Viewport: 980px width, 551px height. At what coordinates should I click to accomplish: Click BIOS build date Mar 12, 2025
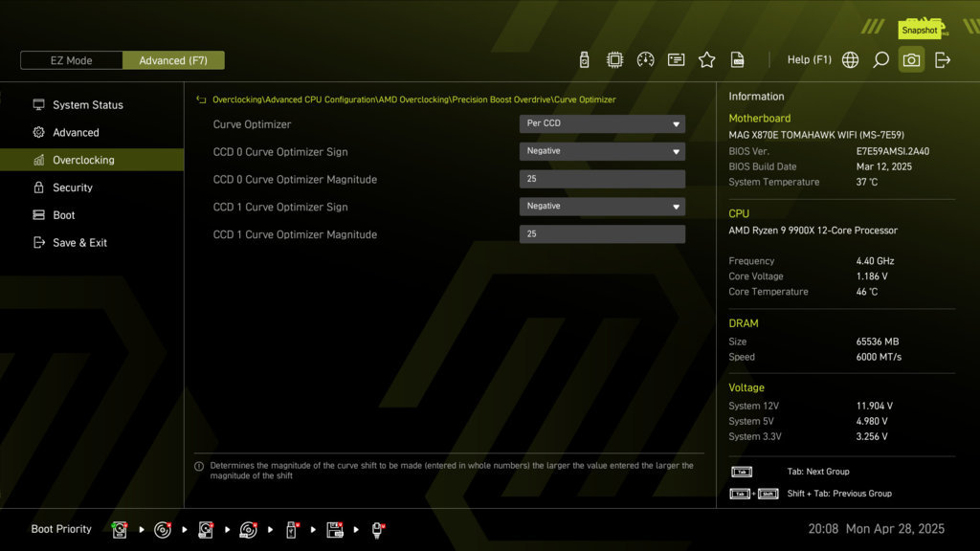[x=883, y=166]
